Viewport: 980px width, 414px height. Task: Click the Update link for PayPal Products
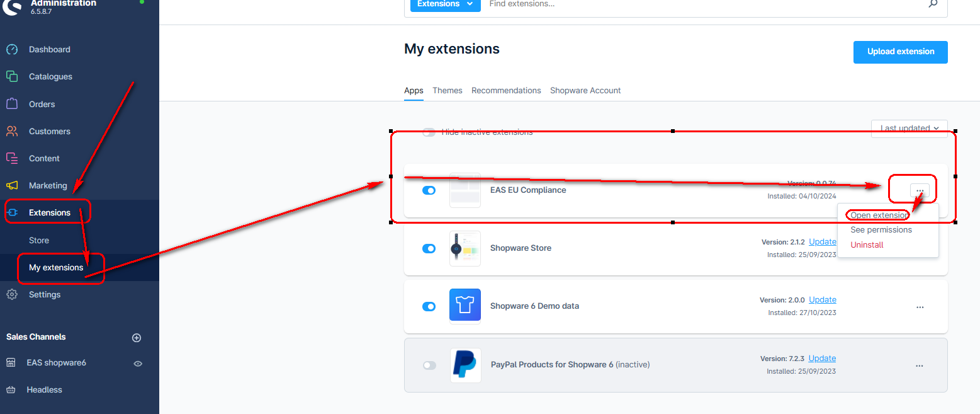click(x=822, y=359)
